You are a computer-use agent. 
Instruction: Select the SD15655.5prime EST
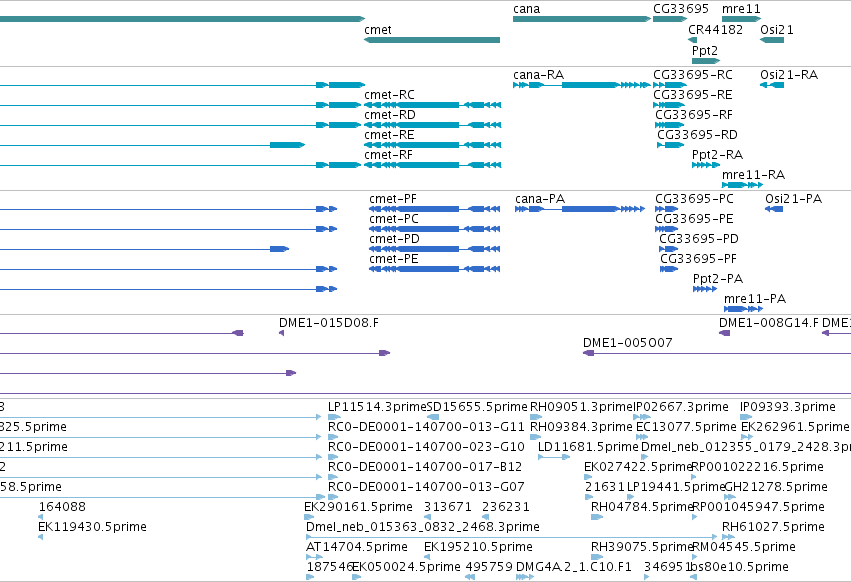[x=433, y=417]
